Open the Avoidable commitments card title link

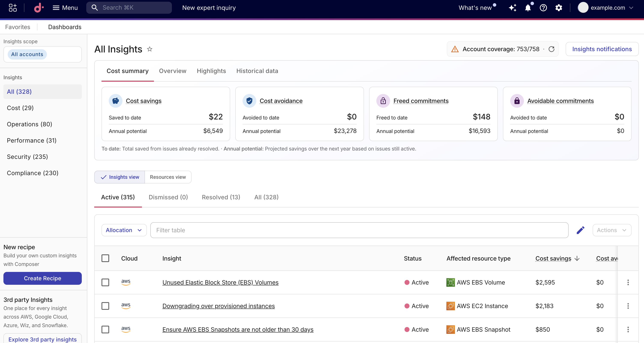[x=560, y=101]
